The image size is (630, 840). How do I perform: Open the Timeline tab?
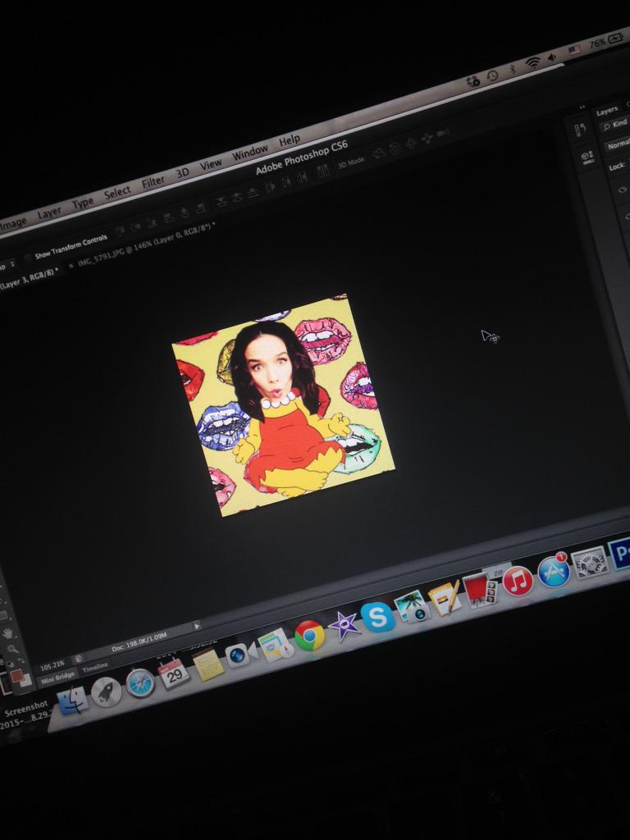pyautogui.click(x=95, y=668)
